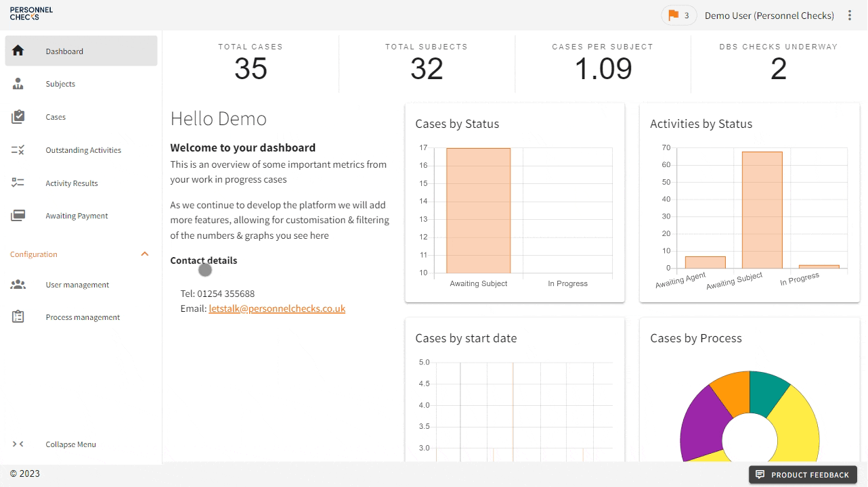868x487 pixels.
Task: Click the Outstanding Activities list icon
Action: (x=18, y=150)
